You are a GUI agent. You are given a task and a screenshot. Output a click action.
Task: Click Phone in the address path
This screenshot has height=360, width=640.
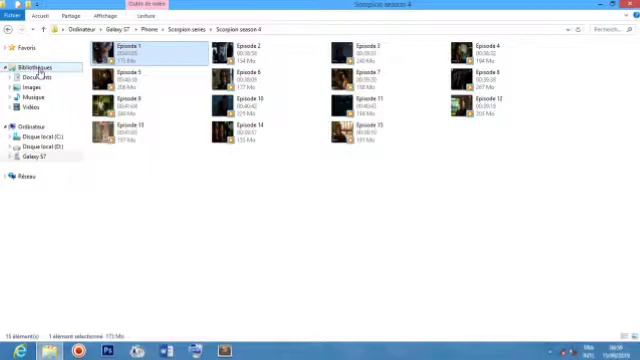click(x=149, y=29)
